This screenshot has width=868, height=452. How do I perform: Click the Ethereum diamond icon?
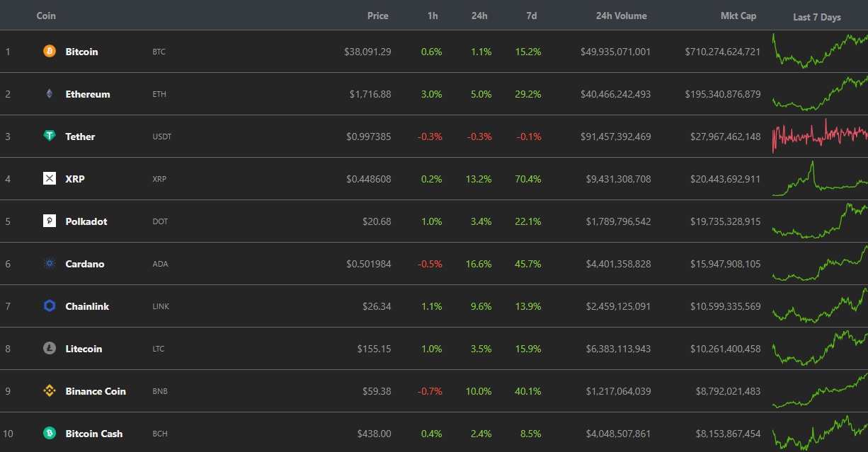coord(50,94)
